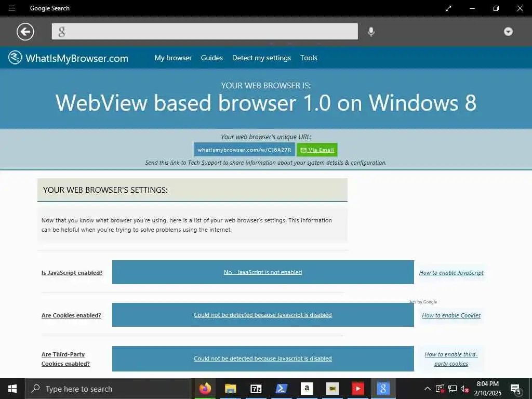Open the Are Cookies enabled? link

71,315
